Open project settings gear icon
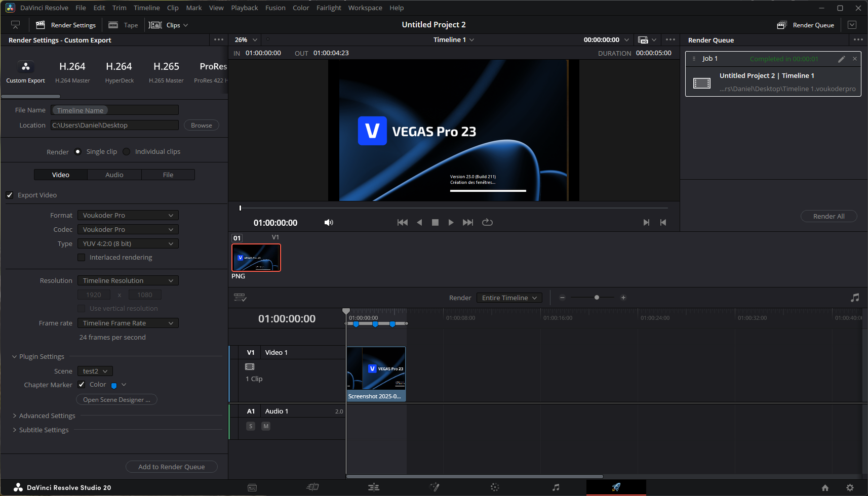This screenshot has height=496, width=868. pyautogui.click(x=850, y=488)
